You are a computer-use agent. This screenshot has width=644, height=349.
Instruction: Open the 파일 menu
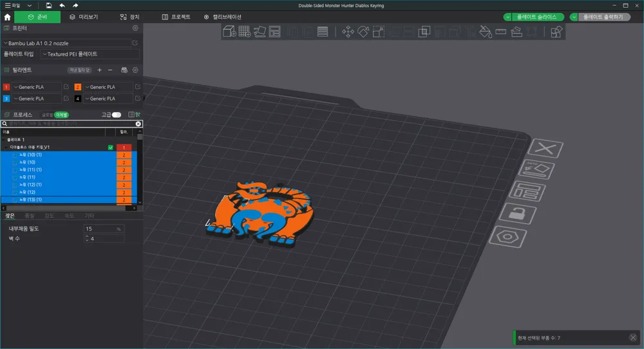pyautogui.click(x=12, y=5)
